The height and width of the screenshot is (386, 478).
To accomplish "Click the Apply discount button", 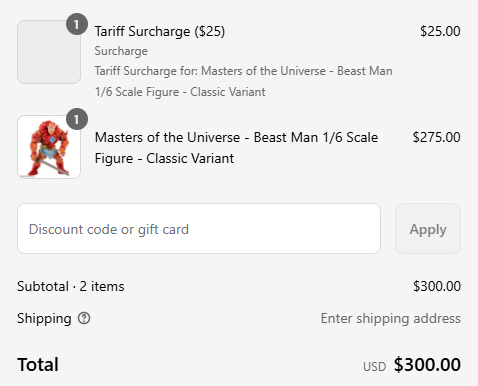I will tap(428, 229).
